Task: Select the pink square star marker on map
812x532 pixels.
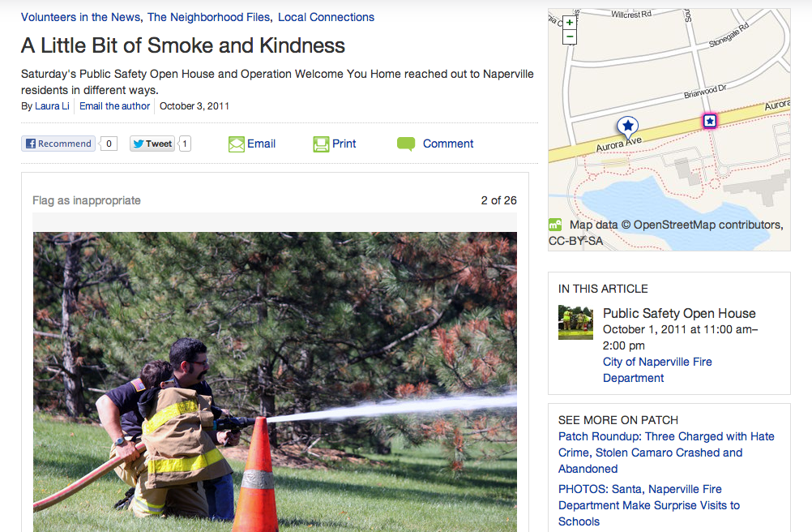Action: pyautogui.click(x=709, y=121)
